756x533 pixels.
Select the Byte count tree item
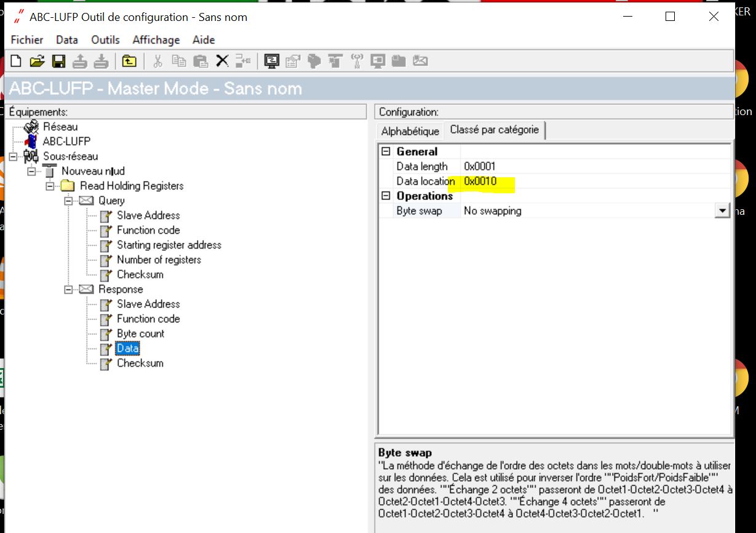click(x=140, y=334)
